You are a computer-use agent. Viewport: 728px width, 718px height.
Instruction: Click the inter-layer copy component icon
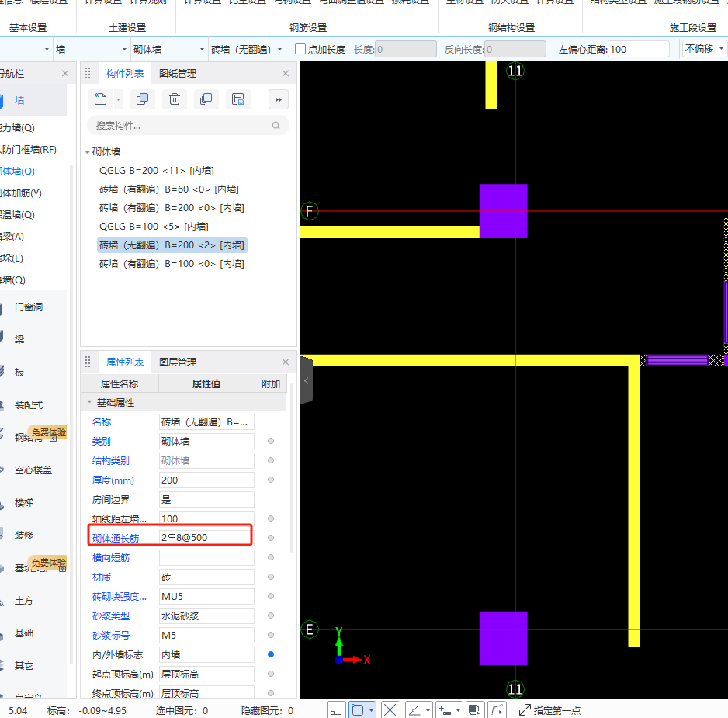click(206, 99)
